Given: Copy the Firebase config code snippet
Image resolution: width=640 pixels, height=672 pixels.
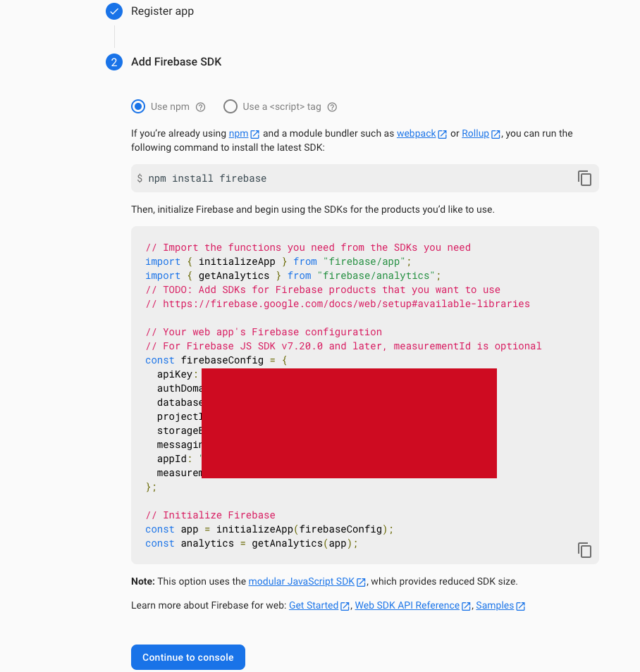Looking at the screenshot, I should pos(584,550).
